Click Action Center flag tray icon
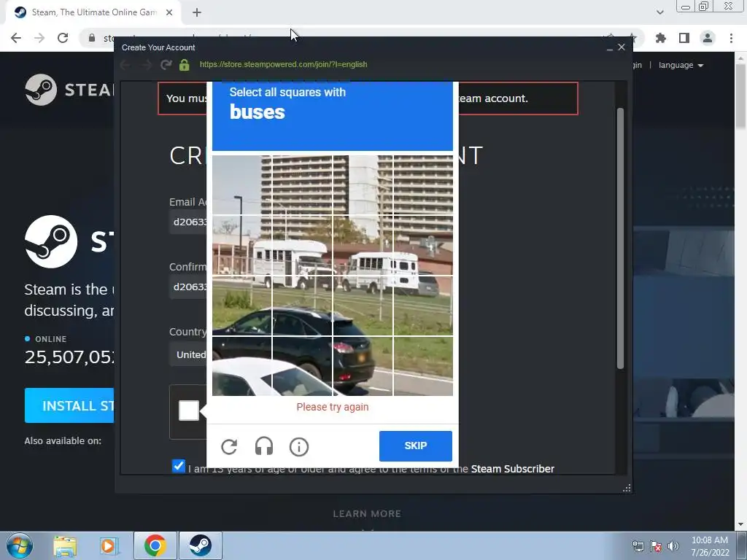Image resolution: width=747 pixels, height=560 pixels. 656,546
